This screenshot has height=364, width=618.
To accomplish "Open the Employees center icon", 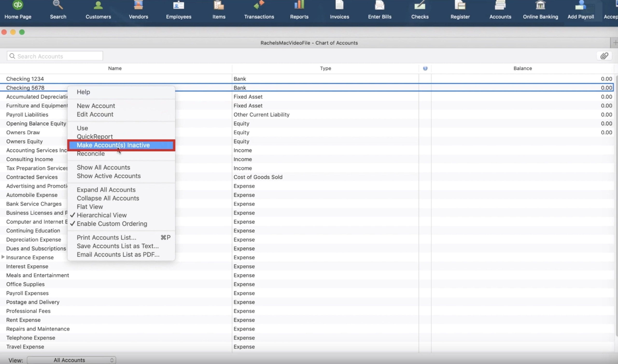I will pos(178,10).
